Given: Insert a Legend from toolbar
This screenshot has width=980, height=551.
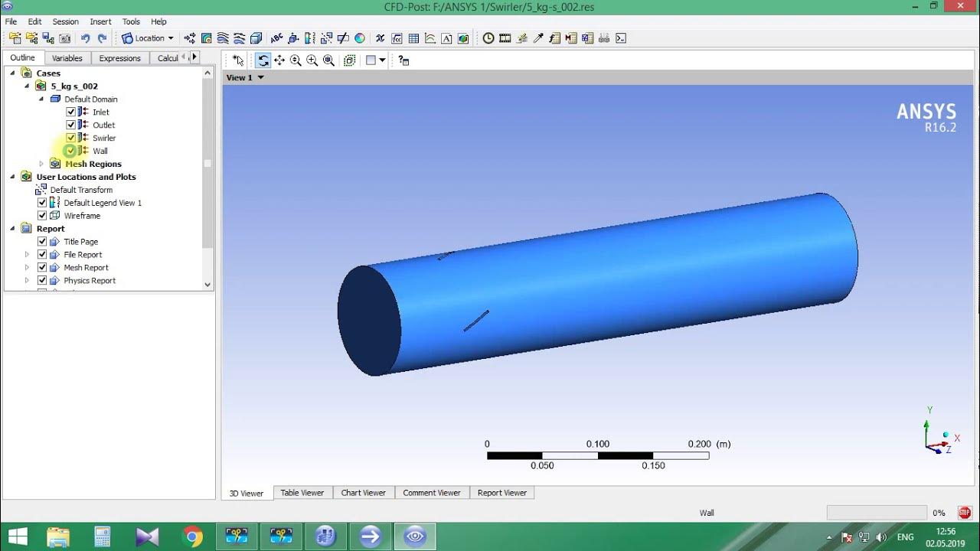Looking at the screenshot, I should pyautogui.click(x=310, y=38).
